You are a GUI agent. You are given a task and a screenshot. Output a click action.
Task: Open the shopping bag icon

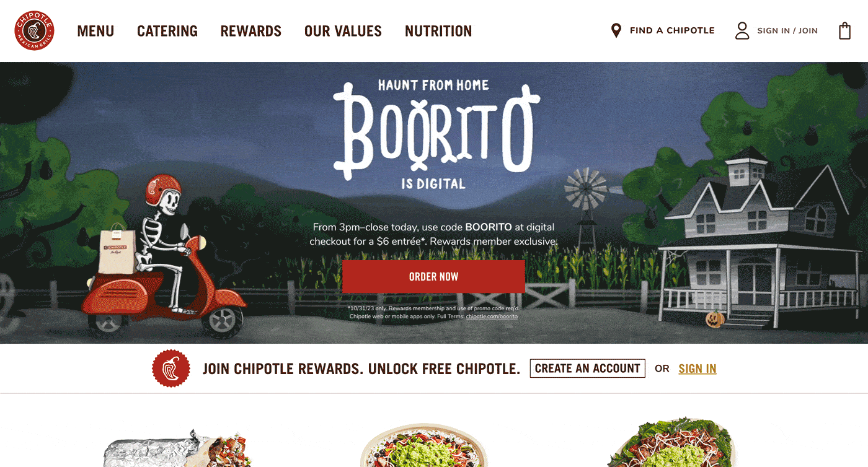844,31
